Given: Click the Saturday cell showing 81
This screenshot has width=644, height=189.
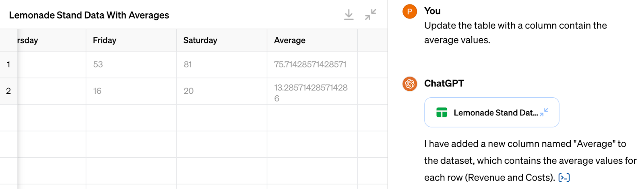Looking at the screenshot, I should coord(222,64).
